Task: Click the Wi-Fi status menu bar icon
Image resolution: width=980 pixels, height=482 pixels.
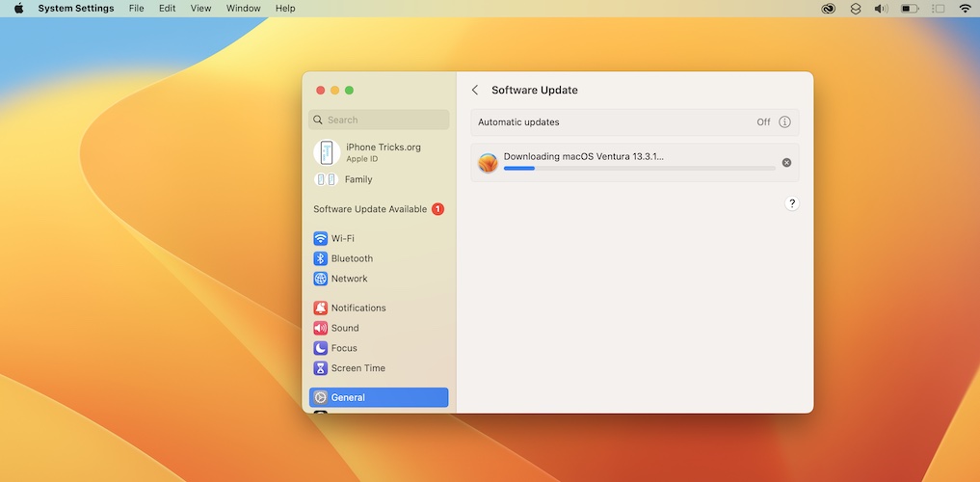Action: click(965, 8)
